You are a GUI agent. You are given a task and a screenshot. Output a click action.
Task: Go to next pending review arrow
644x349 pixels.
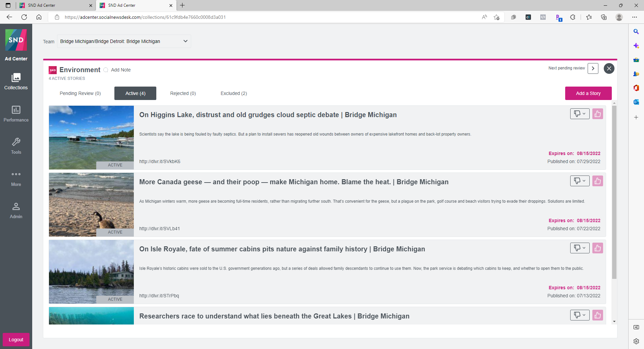pyautogui.click(x=593, y=68)
